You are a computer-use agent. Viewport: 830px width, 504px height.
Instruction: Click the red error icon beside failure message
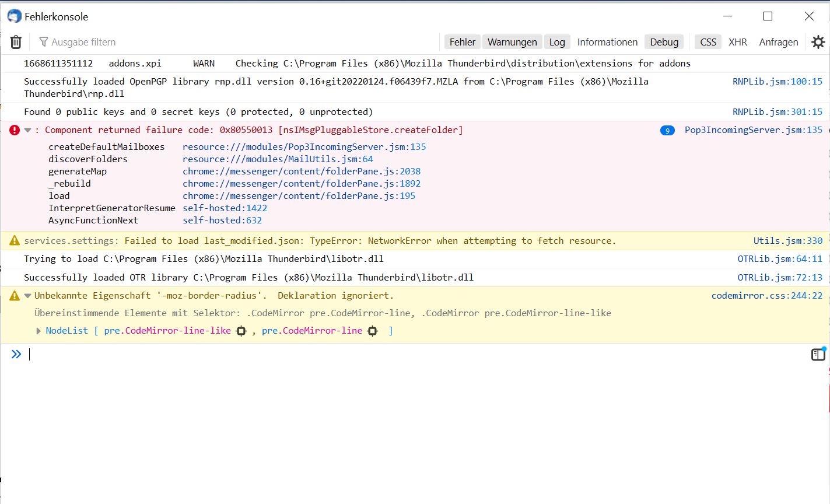15,130
